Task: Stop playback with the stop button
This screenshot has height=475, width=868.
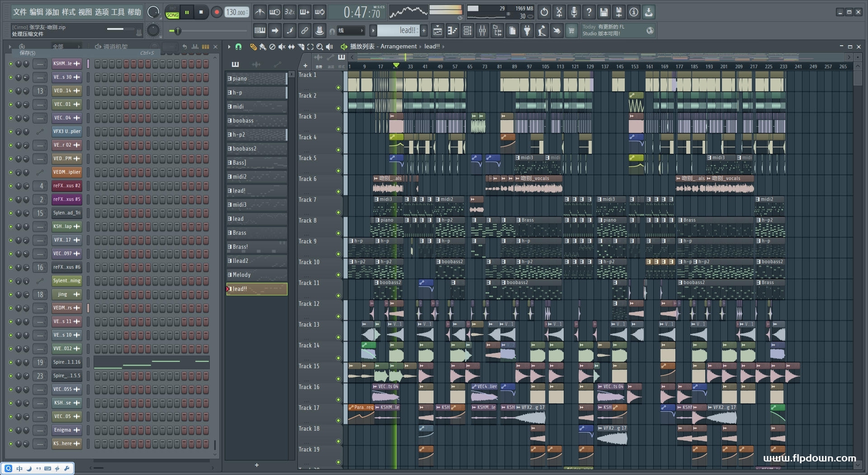Action: [201, 12]
